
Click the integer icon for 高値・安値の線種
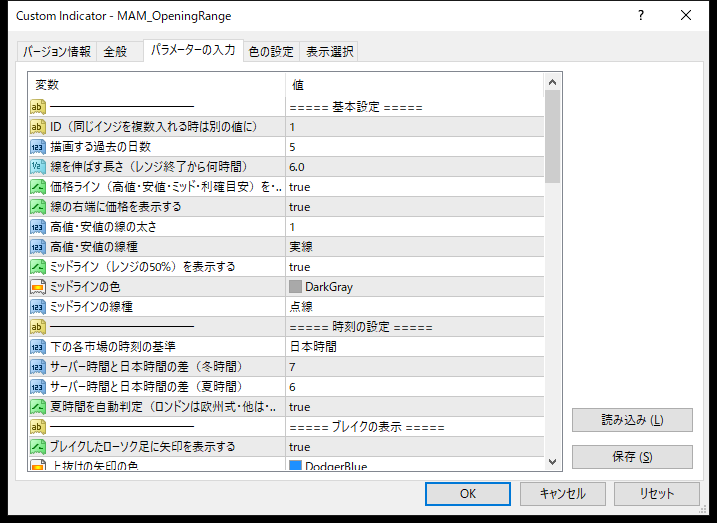[38, 247]
